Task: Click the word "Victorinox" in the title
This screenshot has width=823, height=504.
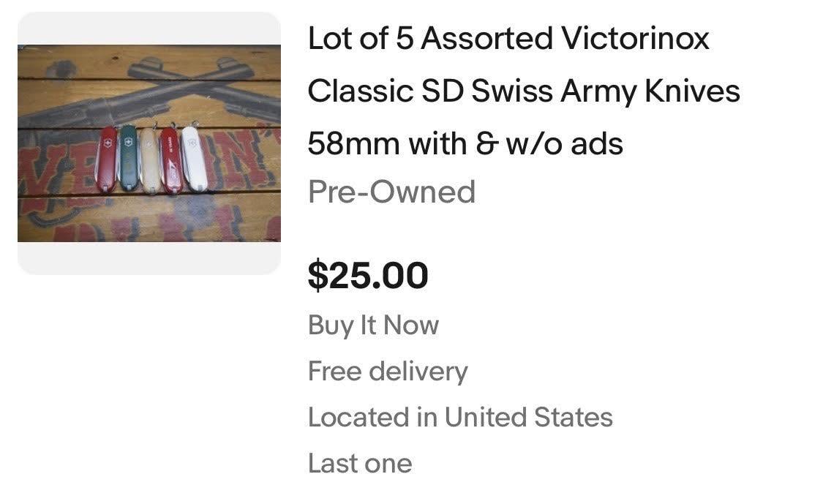Action: pyautogui.click(x=635, y=38)
